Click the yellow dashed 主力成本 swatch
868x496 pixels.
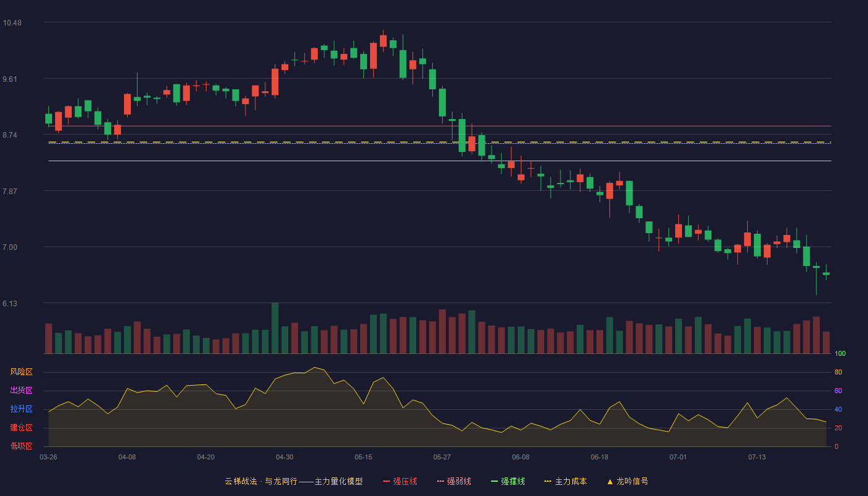point(547,481)
